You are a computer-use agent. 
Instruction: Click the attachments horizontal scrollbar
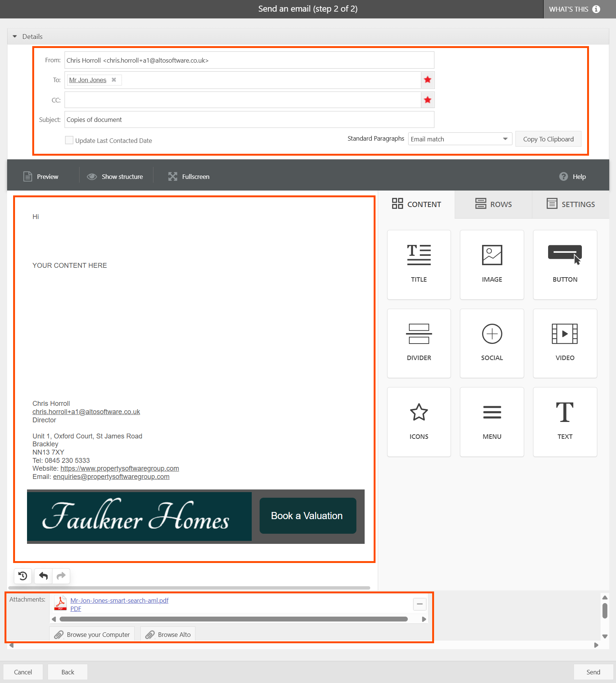tap(234, 619)
